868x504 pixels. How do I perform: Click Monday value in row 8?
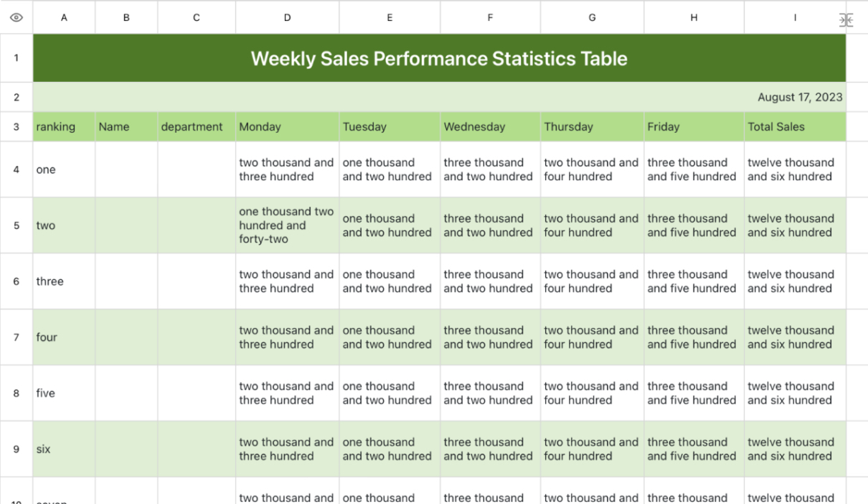pyautogui.click(x=287, y=393)
